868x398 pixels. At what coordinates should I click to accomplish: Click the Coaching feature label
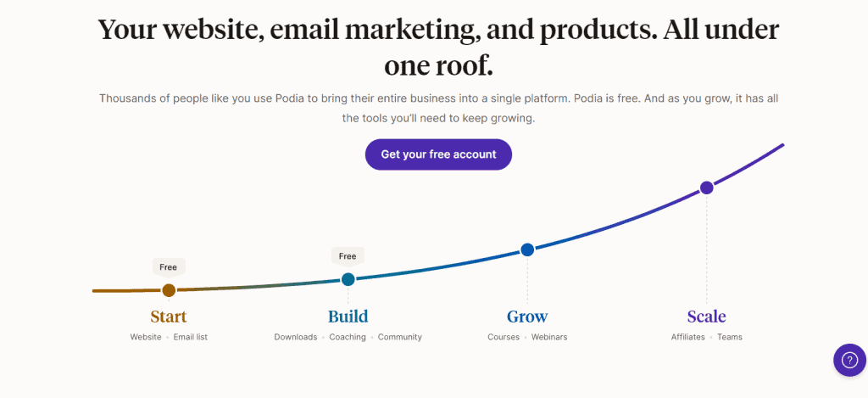point(348,337)
